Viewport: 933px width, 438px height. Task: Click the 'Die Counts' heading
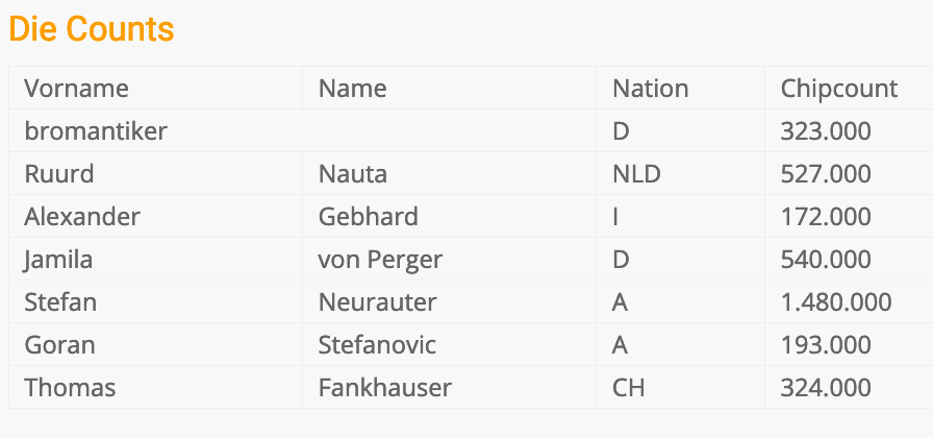(x=91, y=30)
